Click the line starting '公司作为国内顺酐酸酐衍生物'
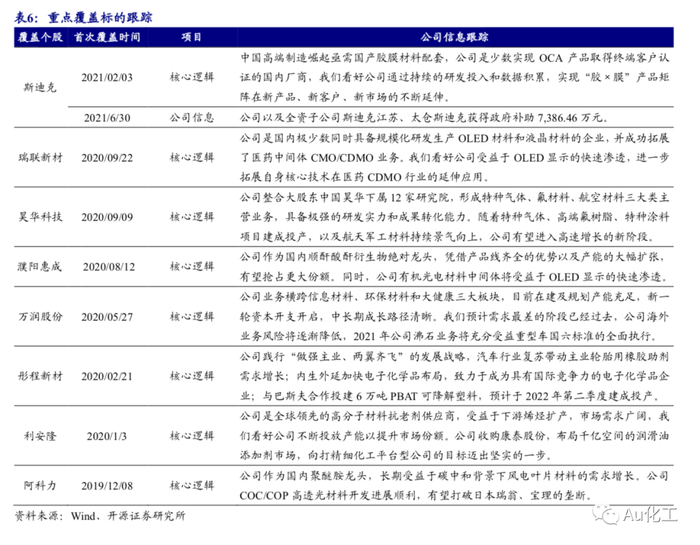This screenshot has height=545, width=700. [x=454, y=257]
